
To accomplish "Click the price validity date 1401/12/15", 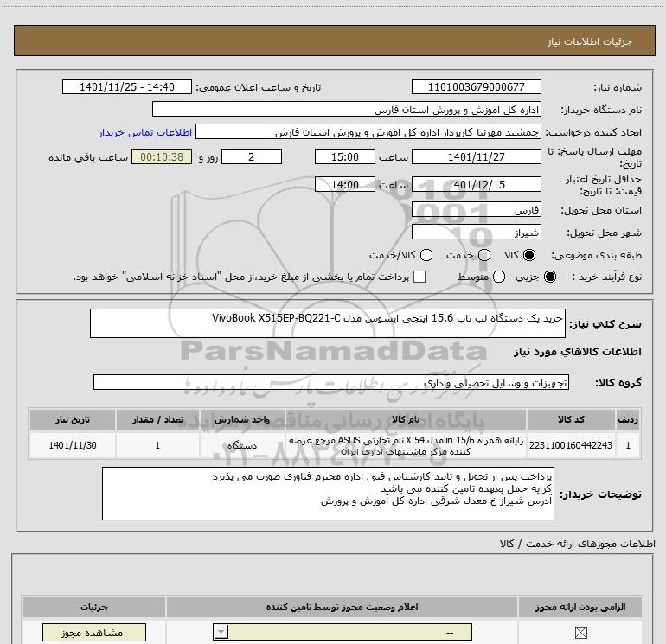I will pyautogui.click(x=476, y=184).
